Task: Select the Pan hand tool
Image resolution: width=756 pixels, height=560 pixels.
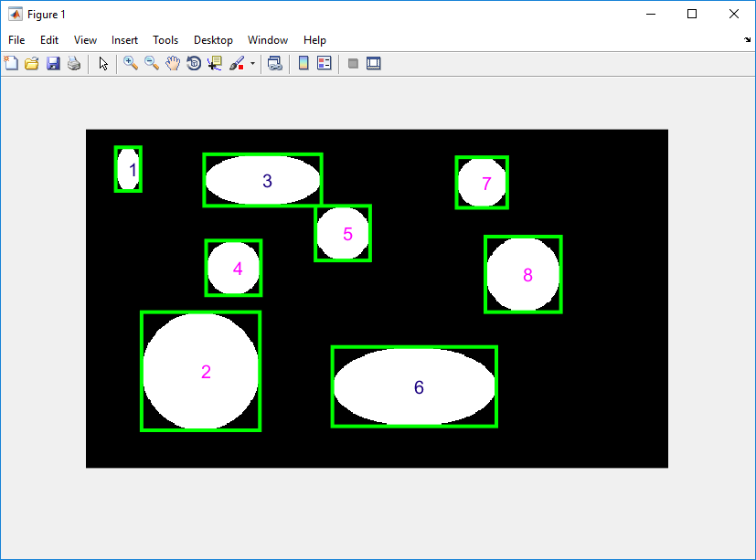Action: tap(173, 63)
